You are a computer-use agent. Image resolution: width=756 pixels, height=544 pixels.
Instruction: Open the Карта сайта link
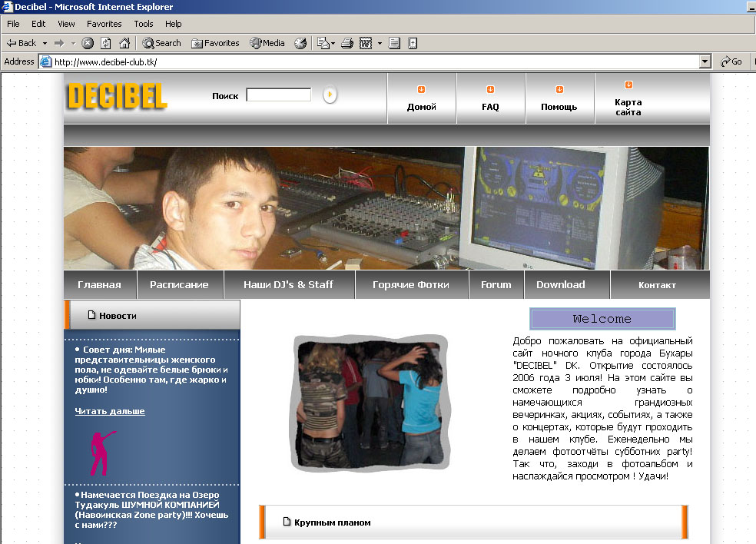[628, 107]
